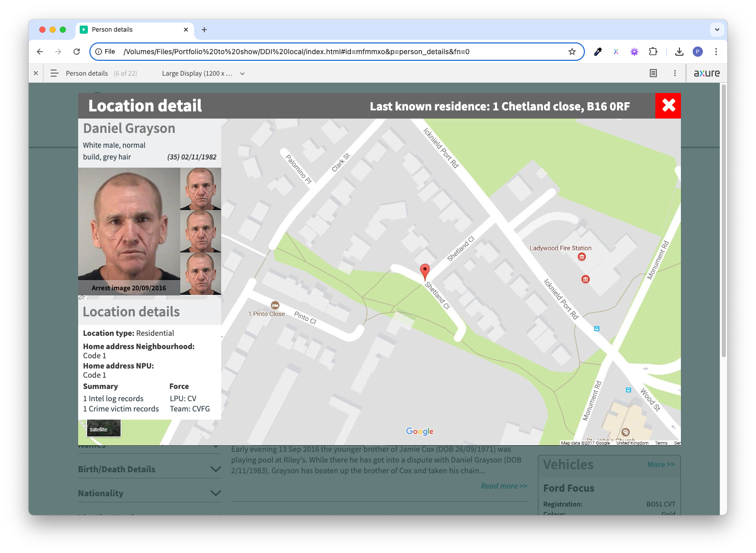This screenshot has height=553, width=756.
Task: Click the 'Team: CVFG' text
Action: pyautogui.click(x=190, y=409)
